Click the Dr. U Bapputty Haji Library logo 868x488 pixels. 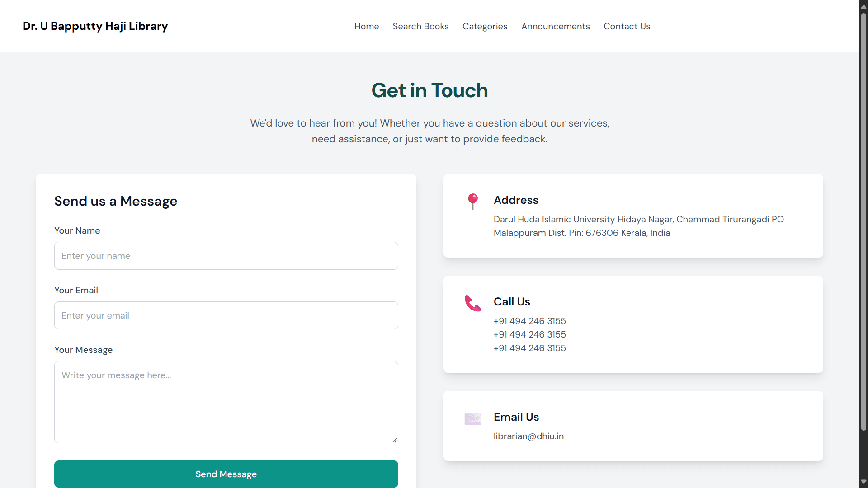pyautogui.click(x=95, y=26)
